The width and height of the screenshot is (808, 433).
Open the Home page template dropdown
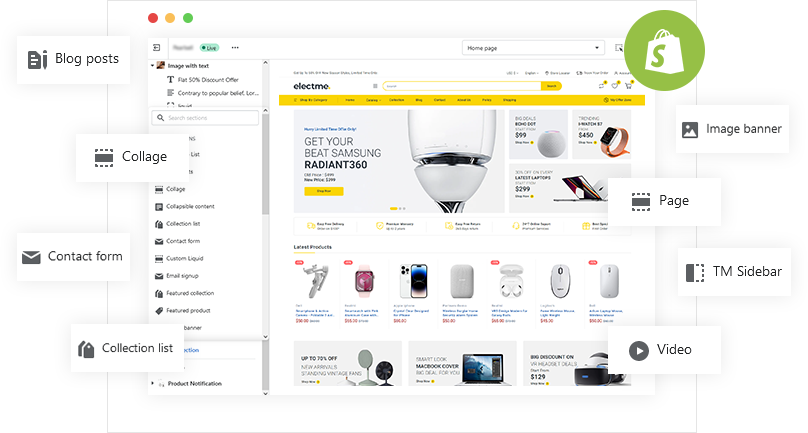tap(534, 47)
